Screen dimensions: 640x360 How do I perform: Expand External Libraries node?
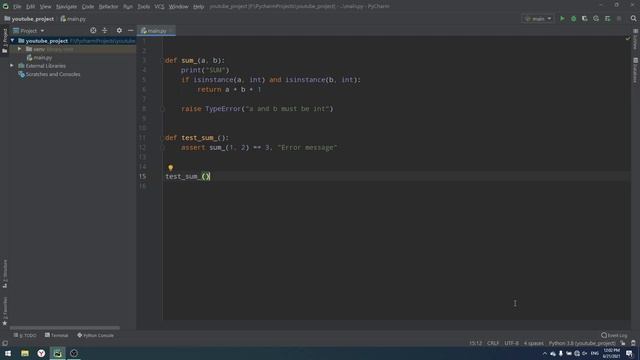12,66
